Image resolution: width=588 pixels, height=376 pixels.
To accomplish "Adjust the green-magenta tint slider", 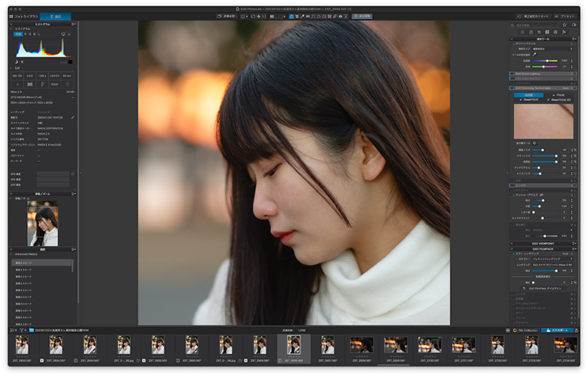I will [x=545, y=66].
